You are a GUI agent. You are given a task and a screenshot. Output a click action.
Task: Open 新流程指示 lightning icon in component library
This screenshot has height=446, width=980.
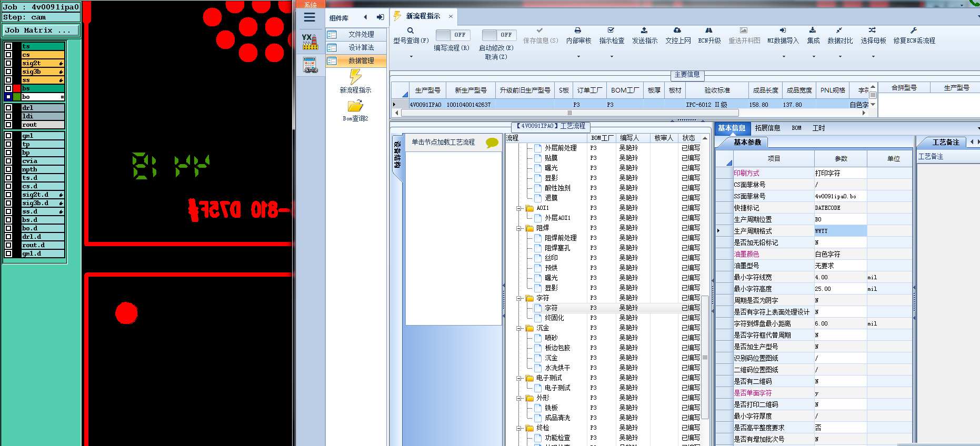(x=356, y=77)
